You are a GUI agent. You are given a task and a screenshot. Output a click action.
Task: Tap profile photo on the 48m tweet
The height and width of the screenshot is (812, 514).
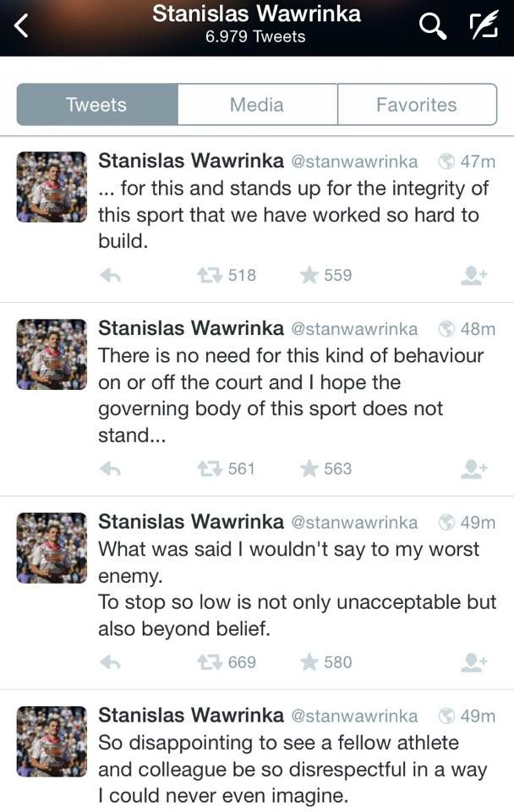tap(52, 354)
